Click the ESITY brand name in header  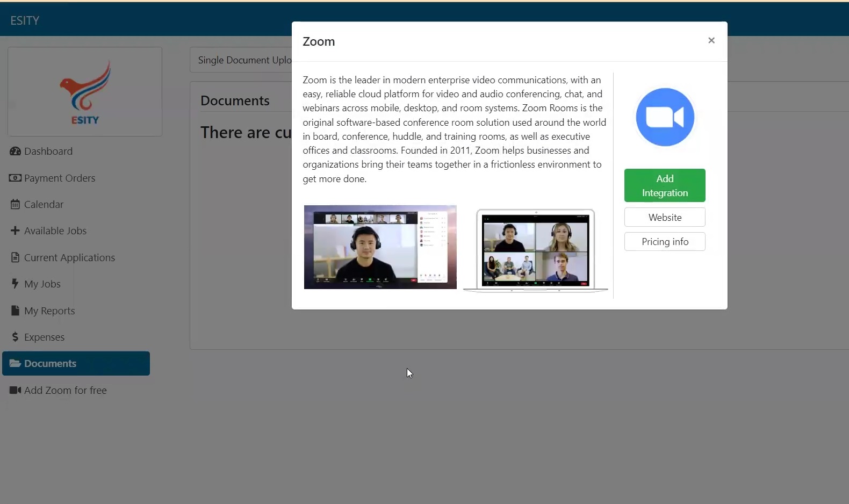25,20
